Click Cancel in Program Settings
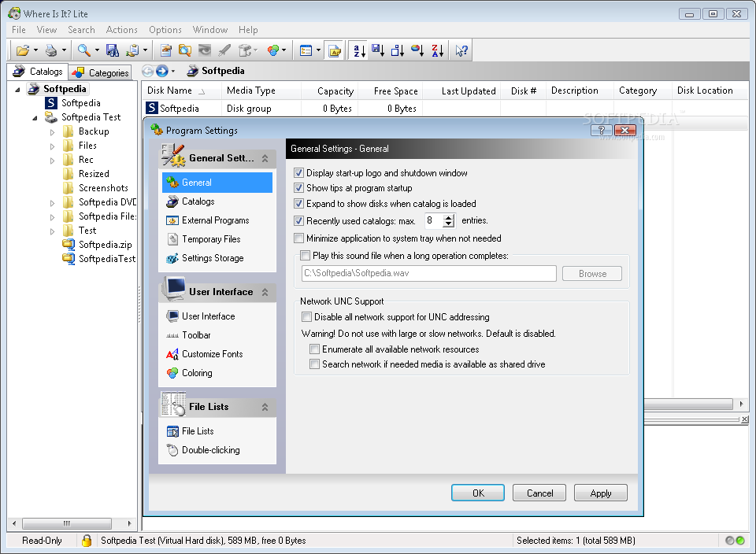This screenshot has width=756, height=554. point(539,493)
